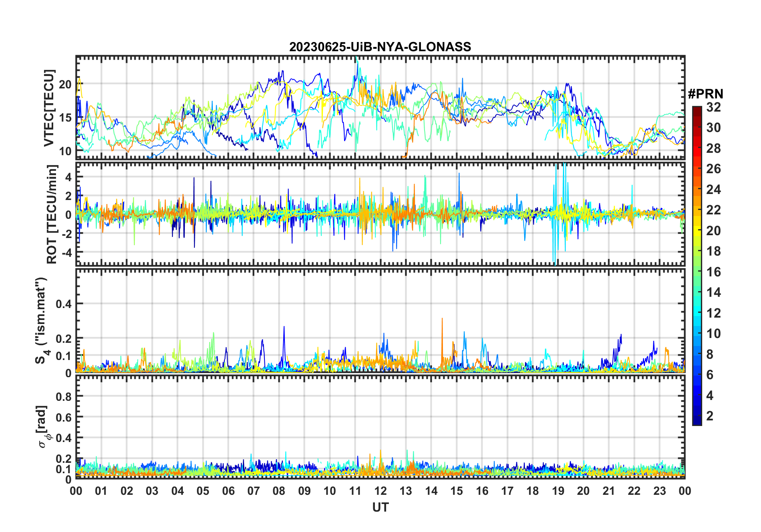The width and height of the screenshot is (761, 532).
Task: Click the UT axis hour tick label 07
Action: 254,491
